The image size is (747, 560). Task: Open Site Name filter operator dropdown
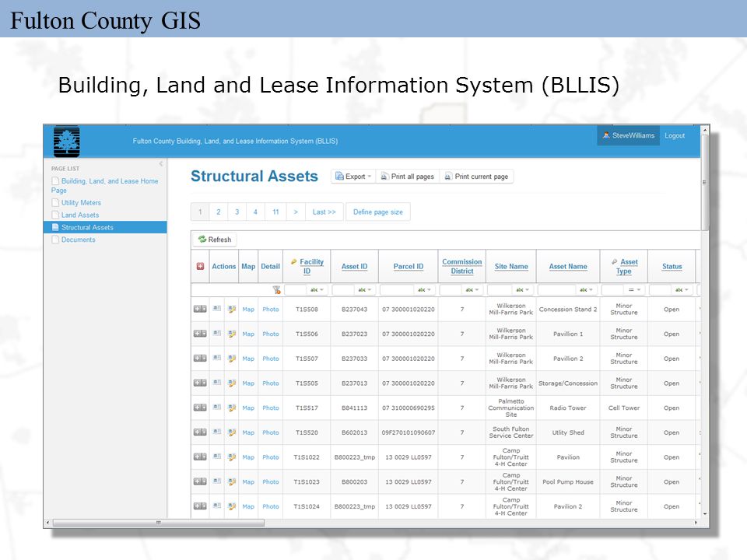pos(523,289)
